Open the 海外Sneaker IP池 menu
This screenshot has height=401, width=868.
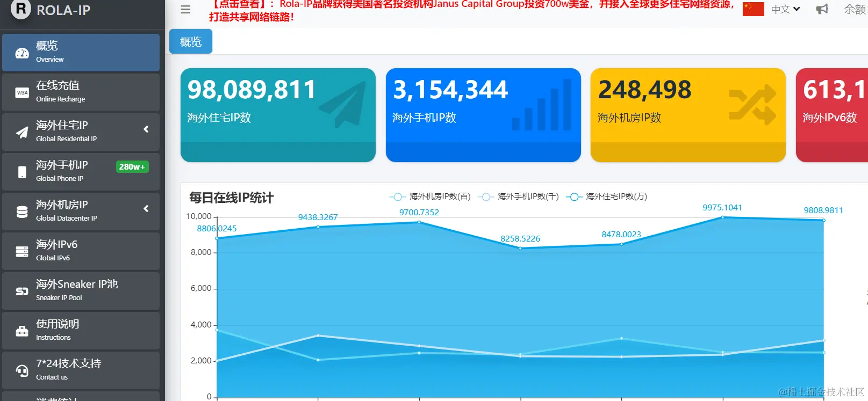tap(81, 291)
